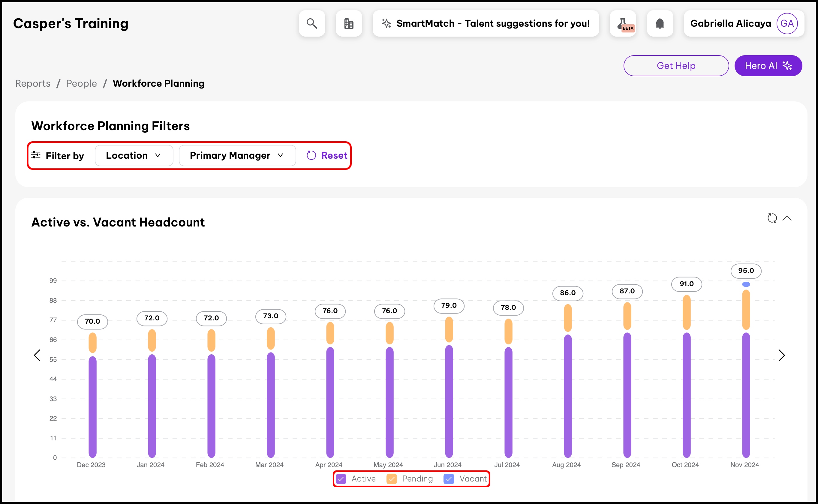Open the company building icon
818x504 pixels.
click(349, 23)
